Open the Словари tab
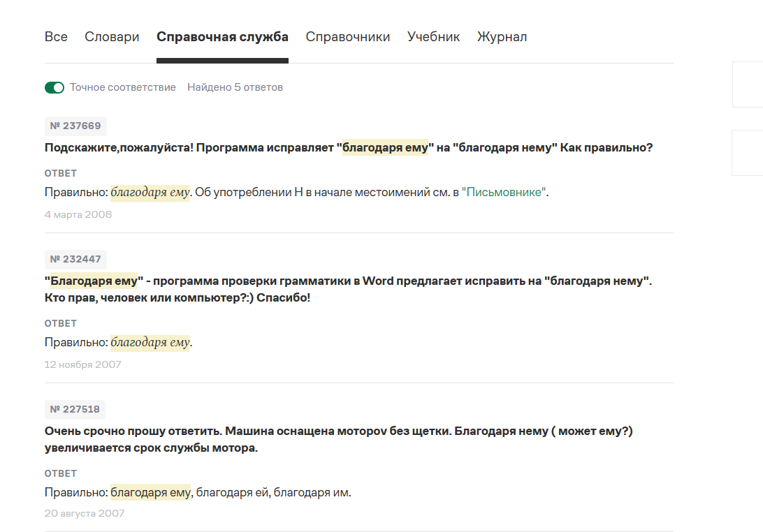The image size is (763, 532). pyautogui.click(x=112, y=37)
